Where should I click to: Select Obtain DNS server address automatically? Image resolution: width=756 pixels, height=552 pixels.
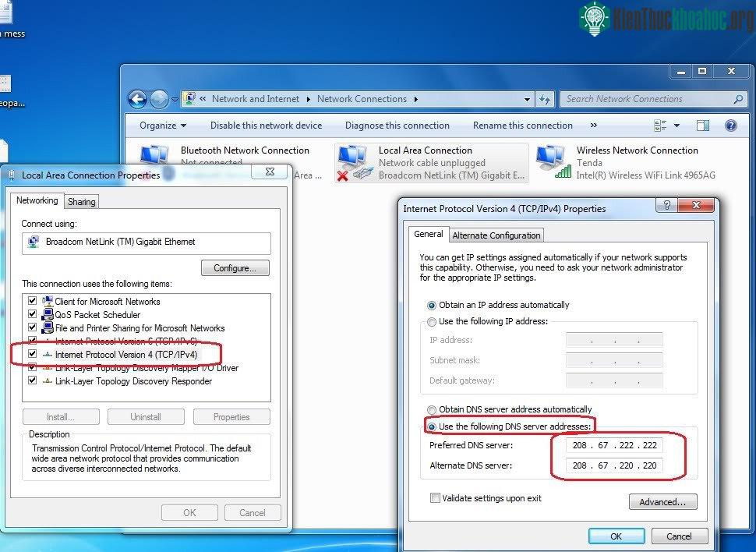coord(432,409)
